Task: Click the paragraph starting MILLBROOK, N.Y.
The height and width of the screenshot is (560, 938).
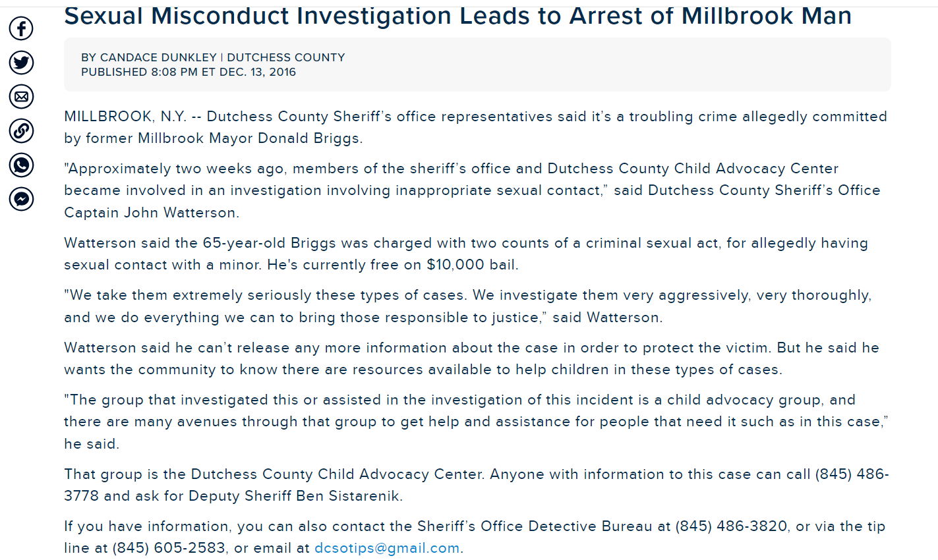Action: point(475,127)
